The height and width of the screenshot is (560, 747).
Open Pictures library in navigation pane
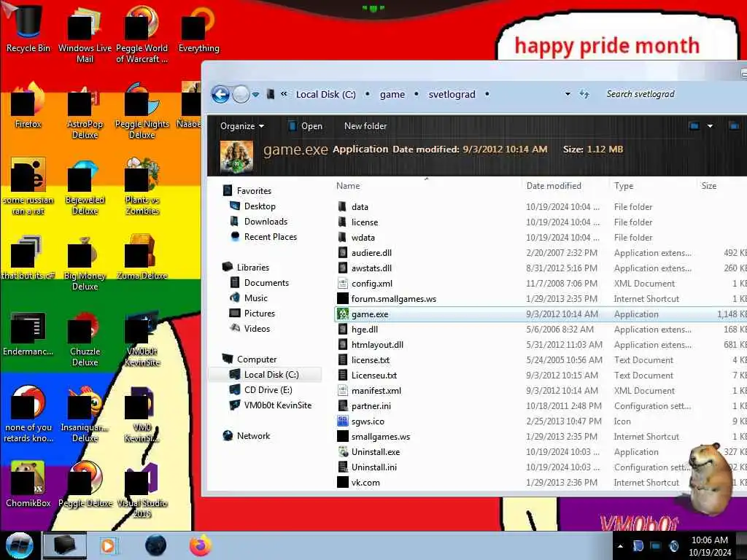point(260,314)
